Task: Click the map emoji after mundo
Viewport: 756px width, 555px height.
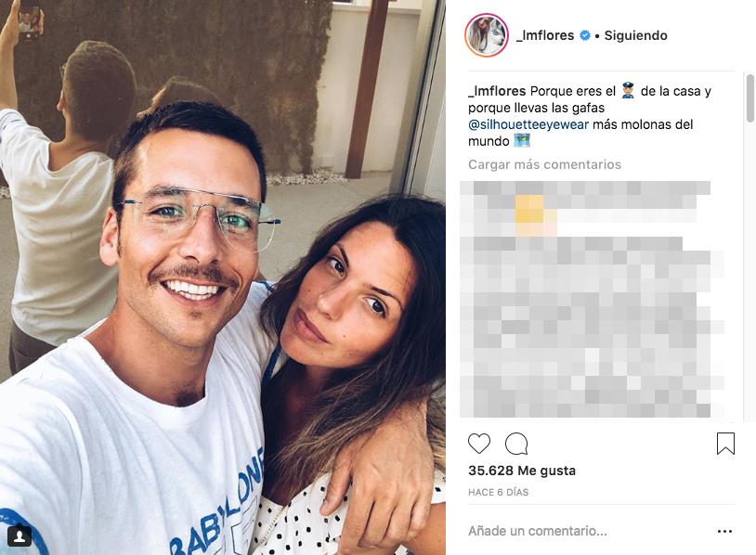Action: click(x=522, y=141)
